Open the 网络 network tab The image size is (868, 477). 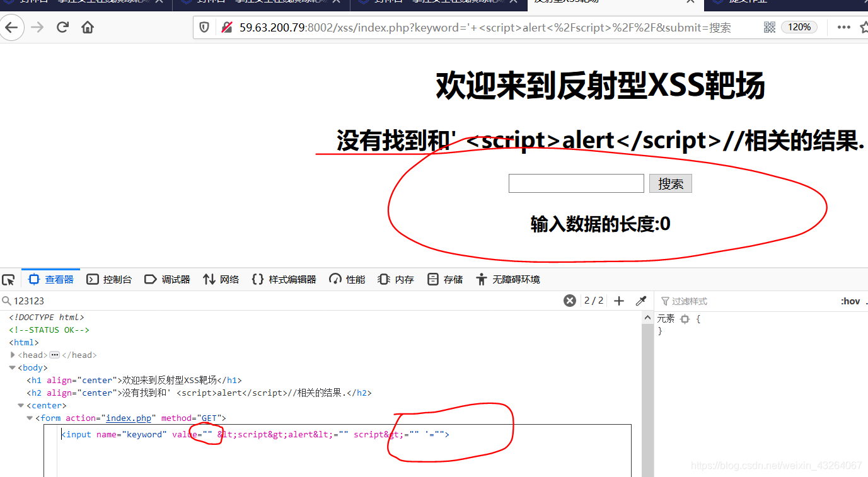click(221, 279)
